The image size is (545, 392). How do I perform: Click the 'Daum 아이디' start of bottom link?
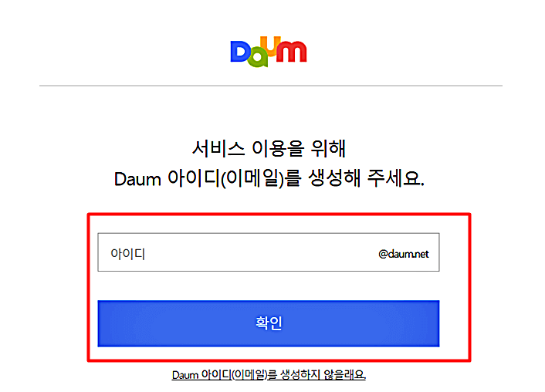coord(201,375)
